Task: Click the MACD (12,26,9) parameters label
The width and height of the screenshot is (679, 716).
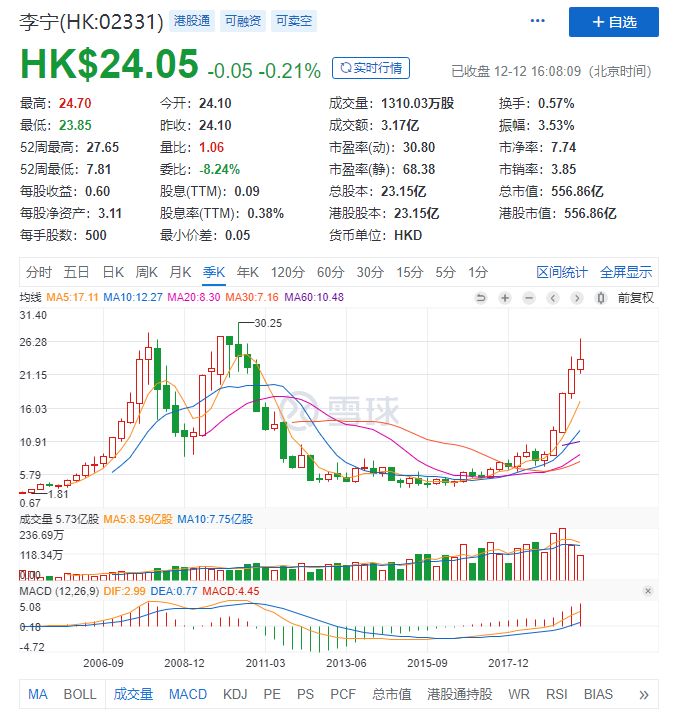Action: click(x=59, y=591)
